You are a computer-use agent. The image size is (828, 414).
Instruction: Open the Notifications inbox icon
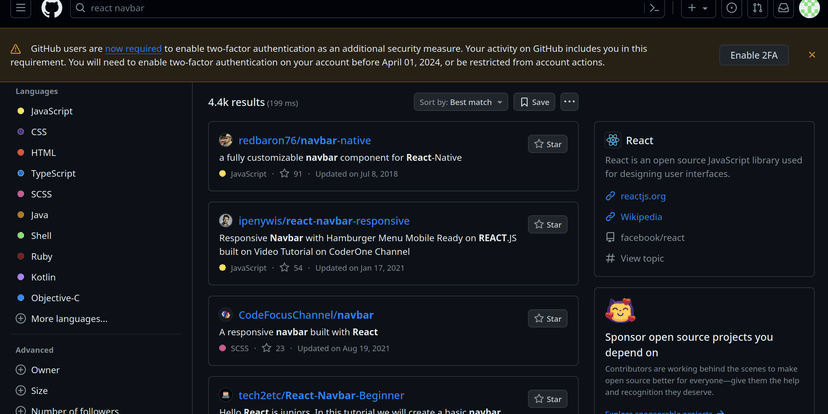coord(784,8)
